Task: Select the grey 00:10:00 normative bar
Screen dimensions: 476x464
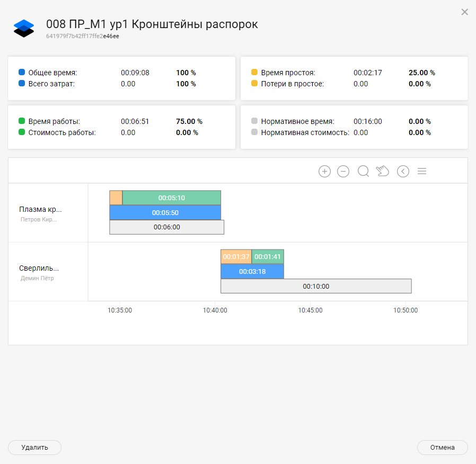Action: coord(316,286)
